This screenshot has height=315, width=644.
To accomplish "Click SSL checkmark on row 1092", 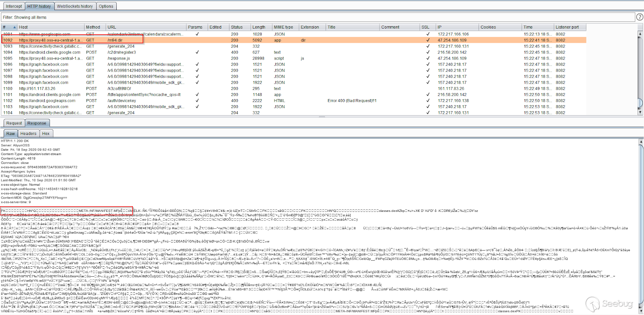I will point(427,40).
